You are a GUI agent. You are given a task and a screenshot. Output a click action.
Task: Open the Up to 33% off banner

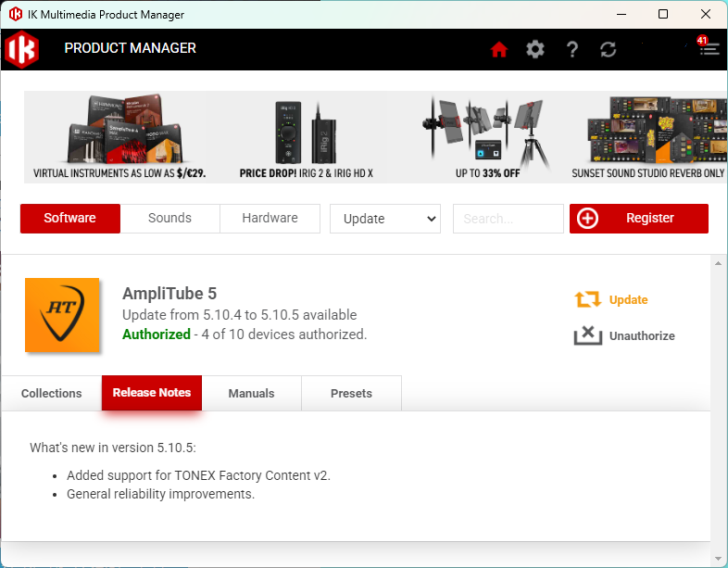click(487, 137)
